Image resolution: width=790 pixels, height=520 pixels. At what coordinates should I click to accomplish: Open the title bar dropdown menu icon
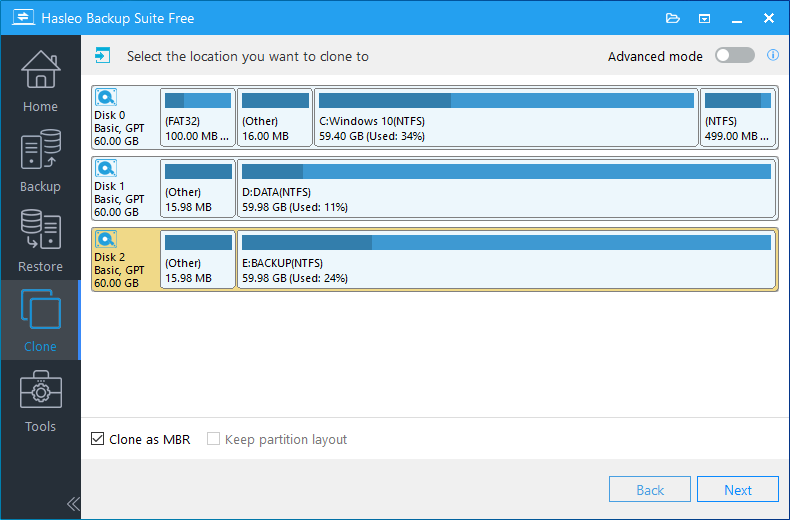coord(704,19)
